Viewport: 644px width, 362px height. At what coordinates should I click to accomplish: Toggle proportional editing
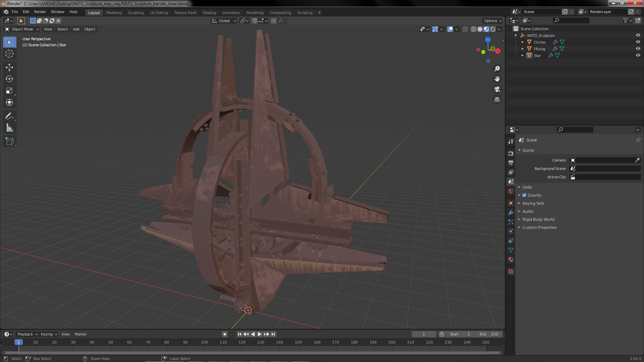pyautogui.click(x=274, y=21)
